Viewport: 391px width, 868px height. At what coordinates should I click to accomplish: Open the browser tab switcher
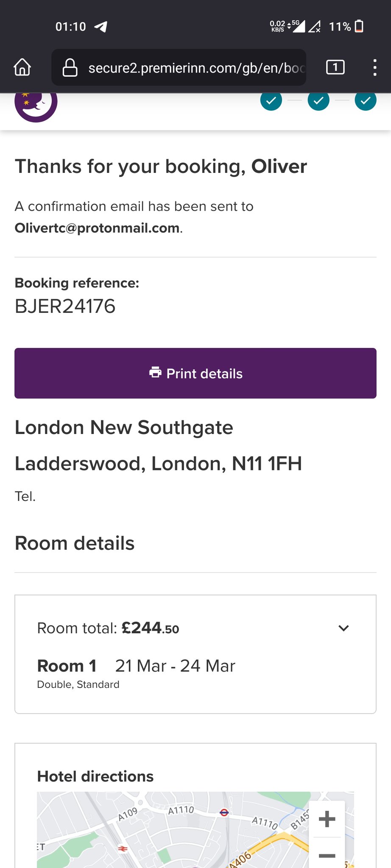point(335,67)
